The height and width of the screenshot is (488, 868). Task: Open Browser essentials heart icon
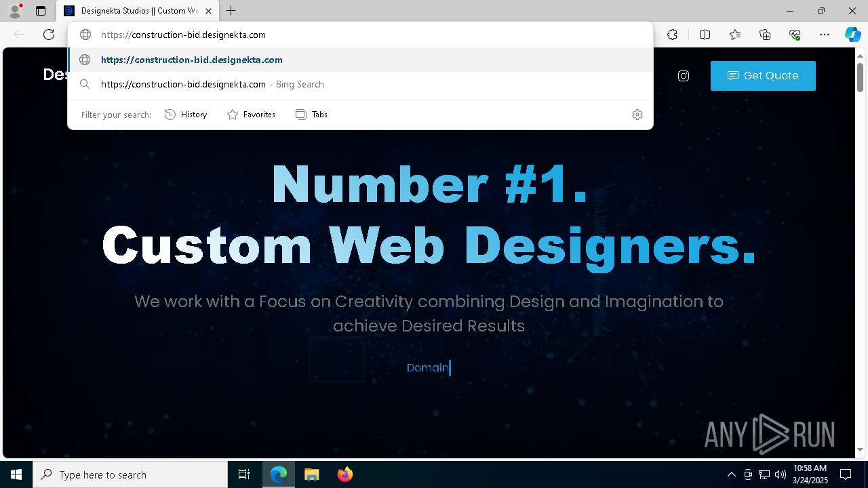point(795,35)
